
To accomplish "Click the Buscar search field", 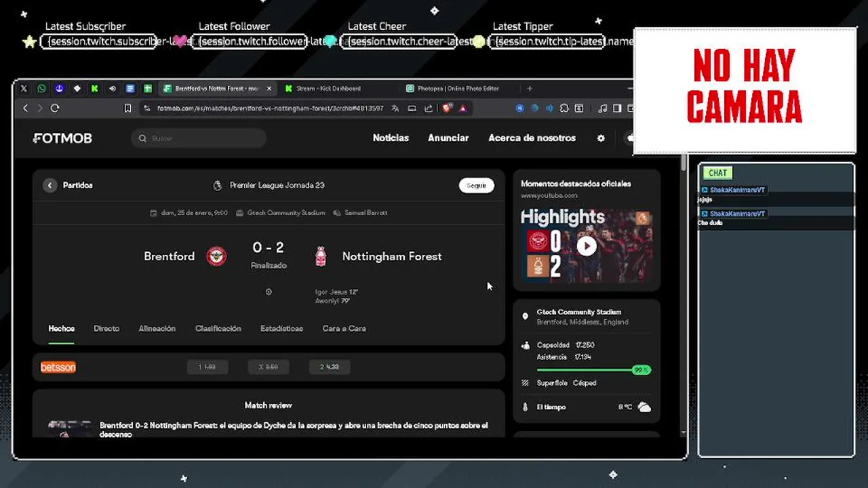I will click(199, 138).
